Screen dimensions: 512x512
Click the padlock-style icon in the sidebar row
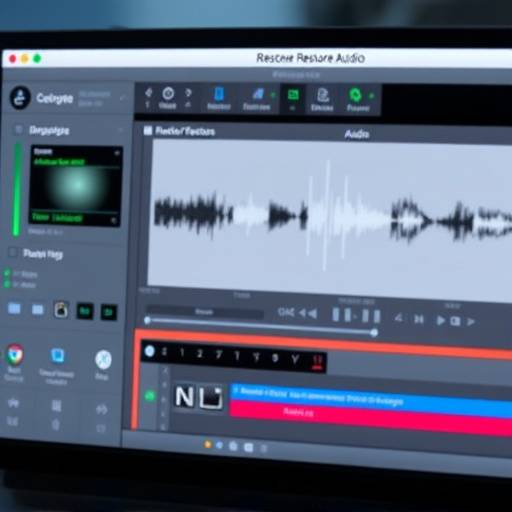61,310
